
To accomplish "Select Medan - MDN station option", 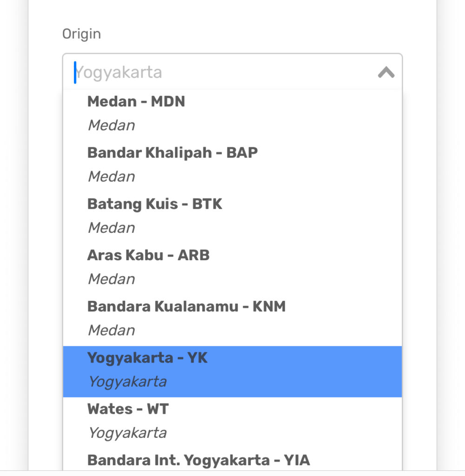I will [x=232, y=113].
